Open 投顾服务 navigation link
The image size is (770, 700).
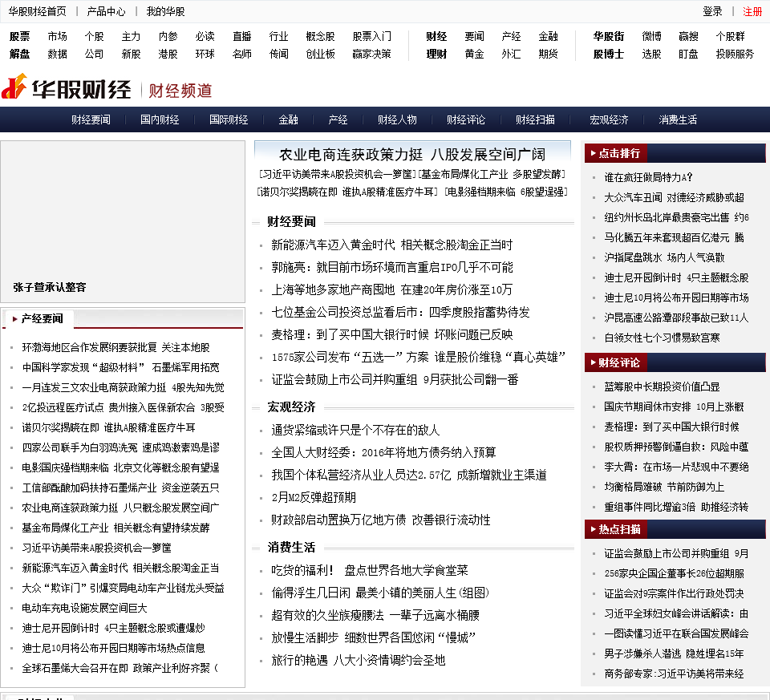(x=735, y=54)
